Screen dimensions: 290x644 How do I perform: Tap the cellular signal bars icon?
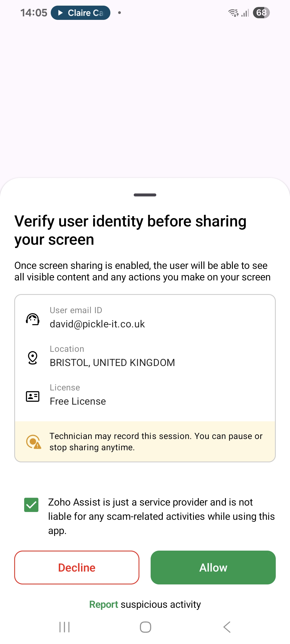(245, 13)
